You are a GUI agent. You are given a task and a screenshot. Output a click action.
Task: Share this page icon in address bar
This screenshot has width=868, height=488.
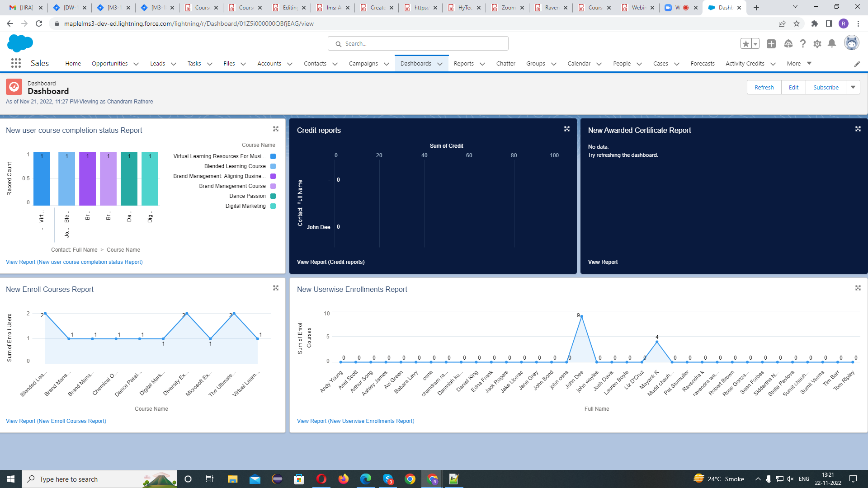pyautogui.click(x=782, y=23)
